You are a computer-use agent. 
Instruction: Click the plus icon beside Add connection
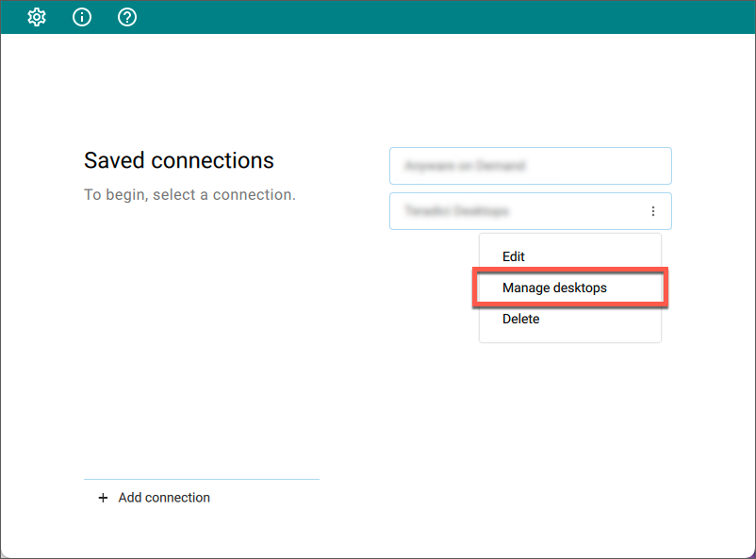click(x=103, y=498)
